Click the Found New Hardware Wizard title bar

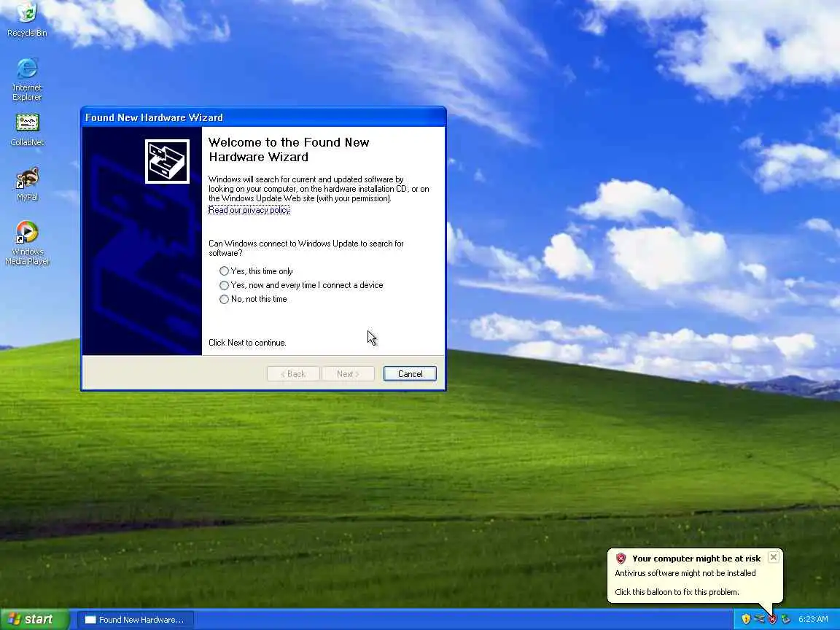pos(263,117)
